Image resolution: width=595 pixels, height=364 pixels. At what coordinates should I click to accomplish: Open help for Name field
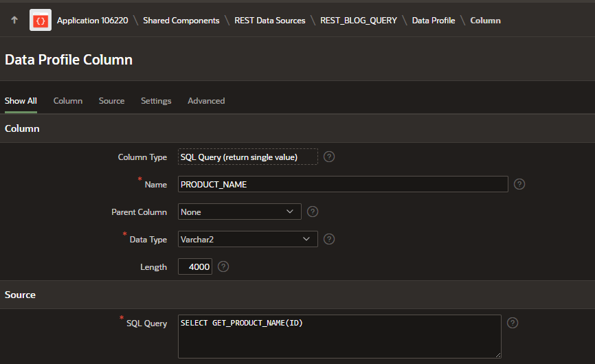519,184
